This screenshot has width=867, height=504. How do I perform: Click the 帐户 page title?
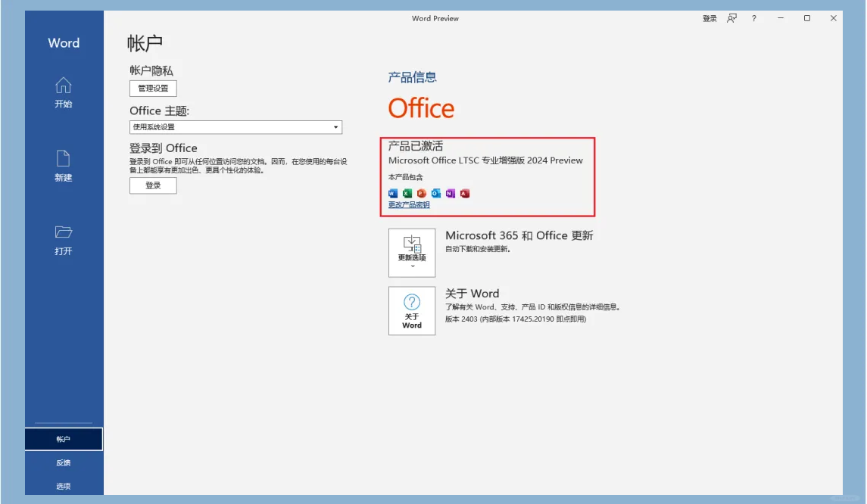[x=145, y=43]
